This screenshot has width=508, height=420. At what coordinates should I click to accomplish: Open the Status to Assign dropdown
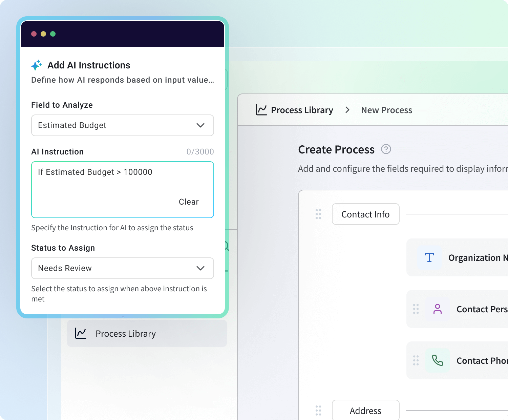[122, 268]
